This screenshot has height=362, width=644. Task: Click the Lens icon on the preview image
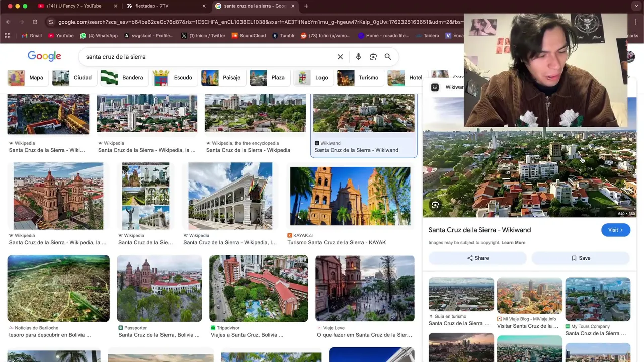(435, 205)
